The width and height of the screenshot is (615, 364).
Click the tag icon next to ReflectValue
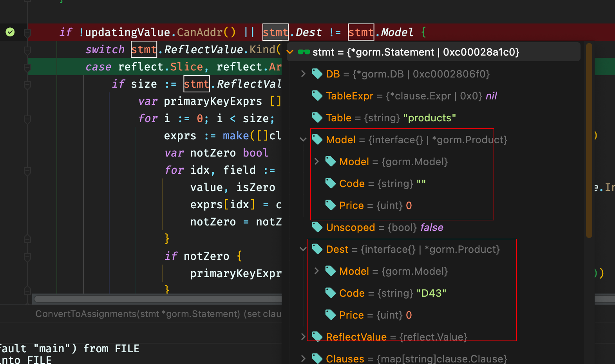pyautogui.click(x=317, y=337)
